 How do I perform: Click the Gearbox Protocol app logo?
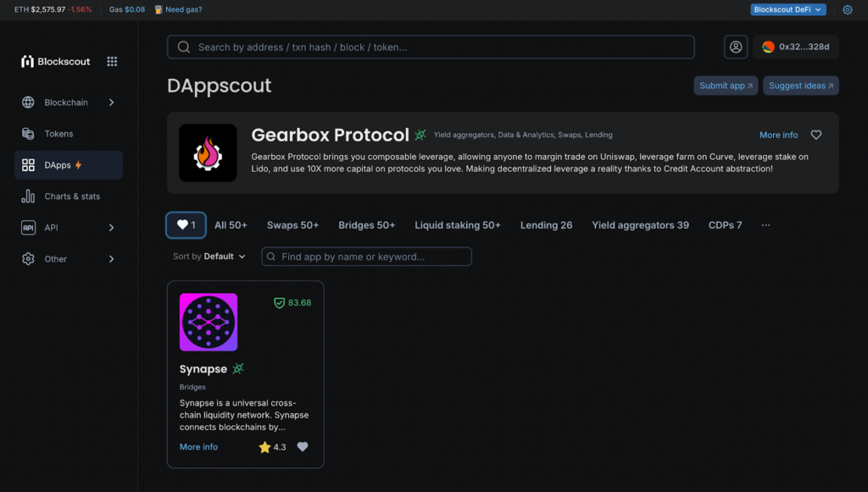tap(208, 153)
